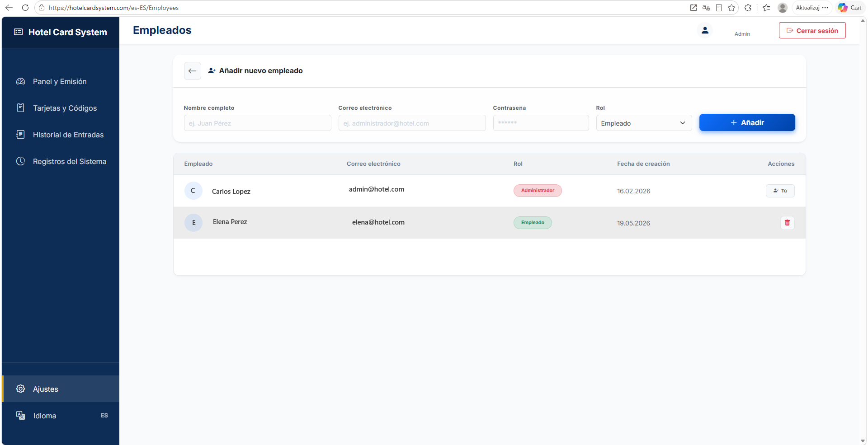Click the Empleado column header

click(198, 164)
